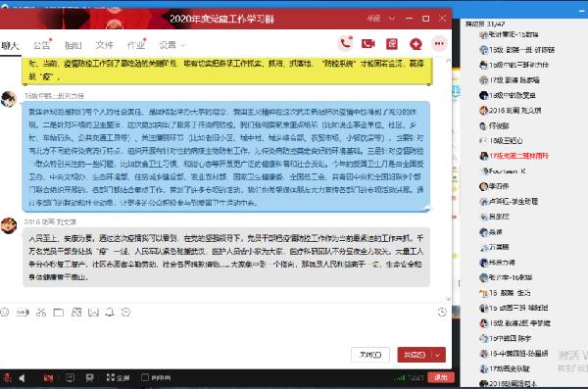Open the three-dots more options button
The width and height of the screenshot is (588, 389).
(439, 43)
